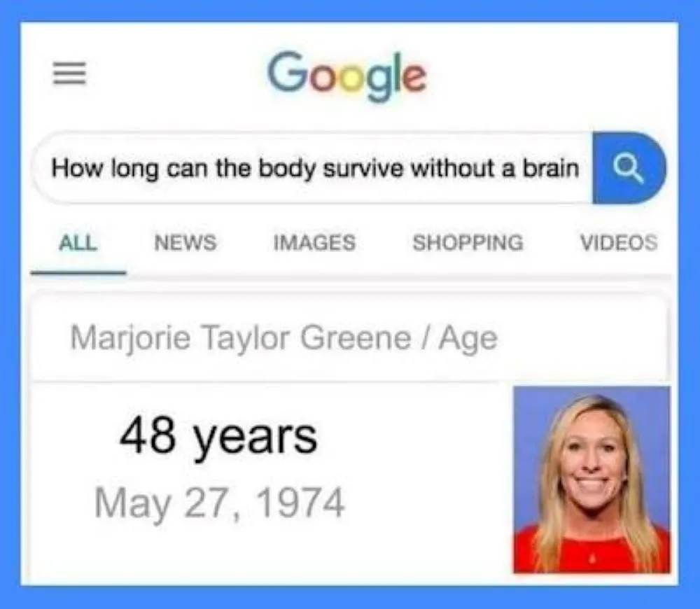Switch to the IMAGES tab

[314, 242]
